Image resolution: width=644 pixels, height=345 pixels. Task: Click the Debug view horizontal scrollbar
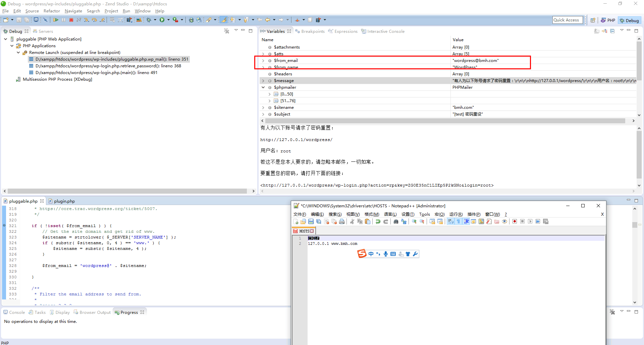(x=127, y=191)
